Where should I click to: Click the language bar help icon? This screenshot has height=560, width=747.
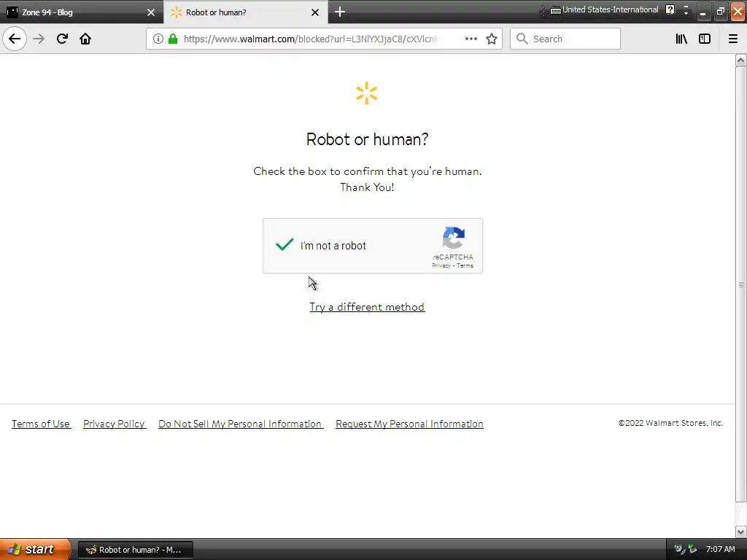point(670,9)
